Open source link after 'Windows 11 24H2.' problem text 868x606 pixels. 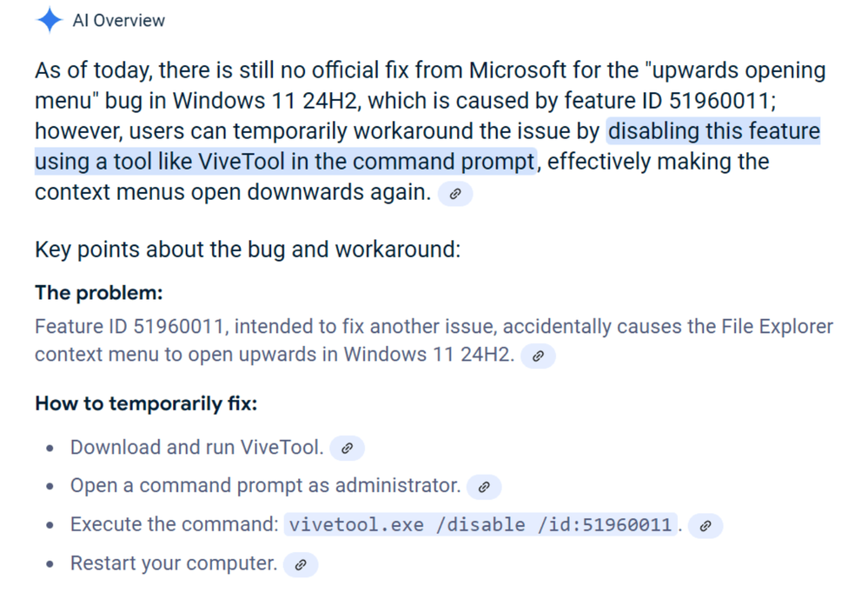point(538,356)
